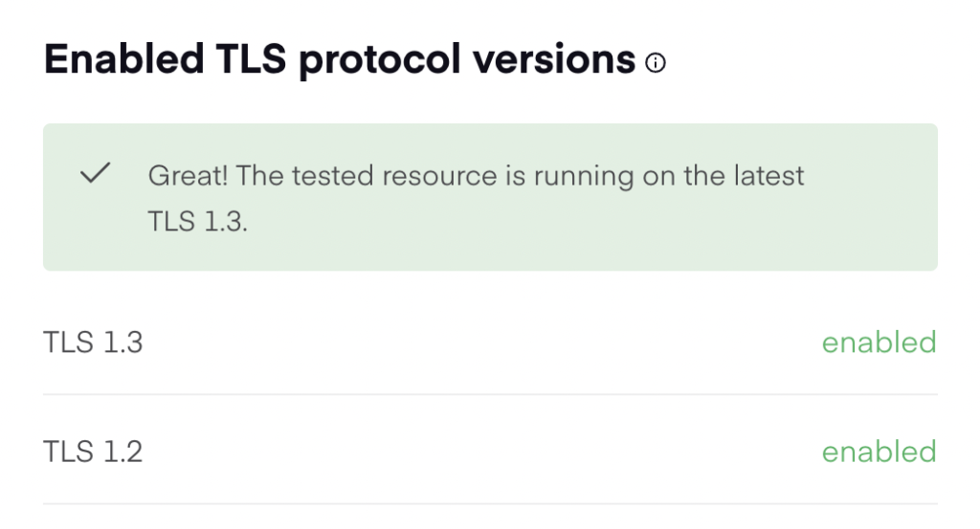Select the TLS 1.3 row label
Viewport: 980px width, 529px height.
tap(93, 342)
